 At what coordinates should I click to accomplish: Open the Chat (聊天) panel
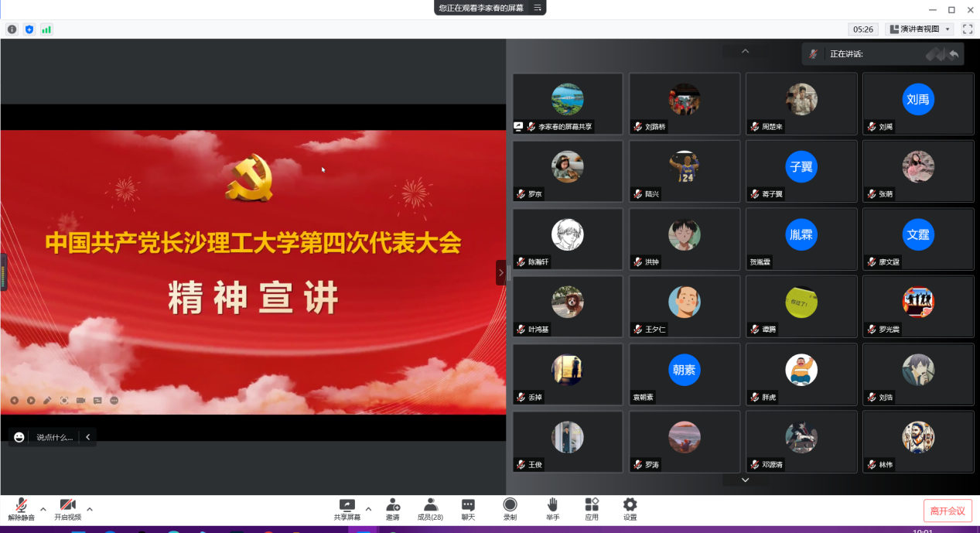[x=468, y=508]
